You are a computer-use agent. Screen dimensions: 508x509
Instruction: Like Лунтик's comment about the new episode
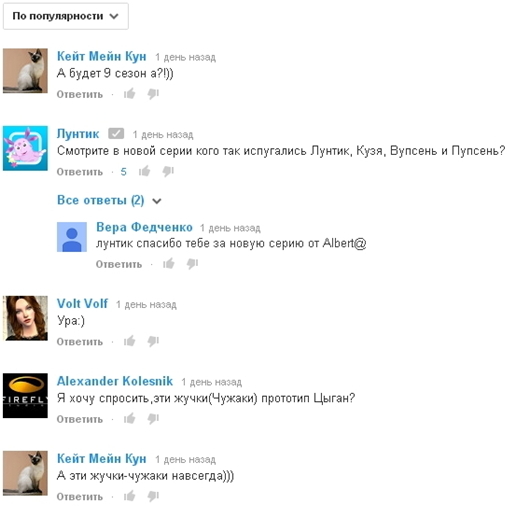pos(144,171)
